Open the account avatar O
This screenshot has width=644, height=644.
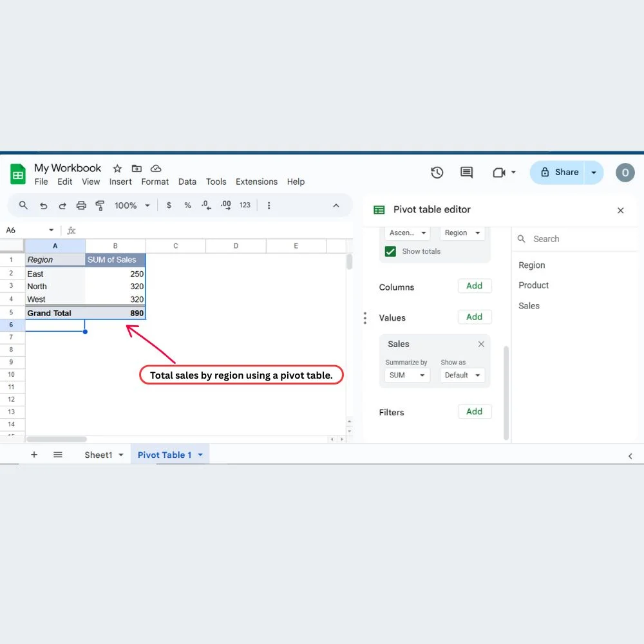click(x=625, y=173)
